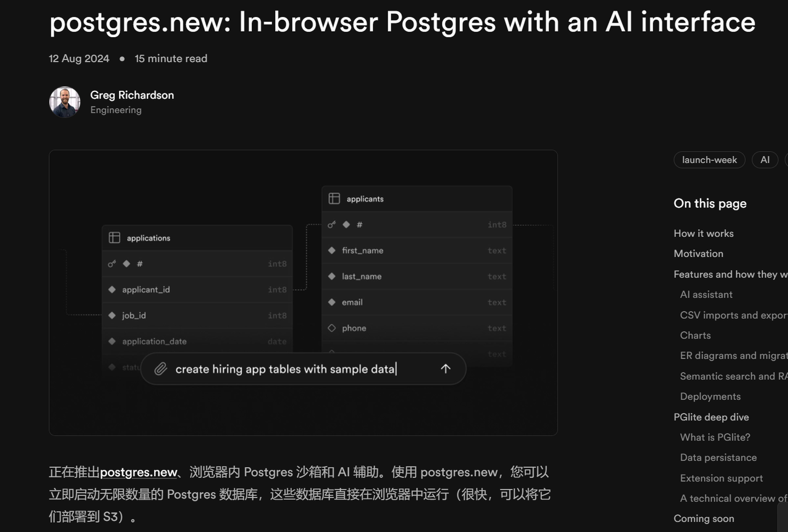Select the AI tag

765,160
